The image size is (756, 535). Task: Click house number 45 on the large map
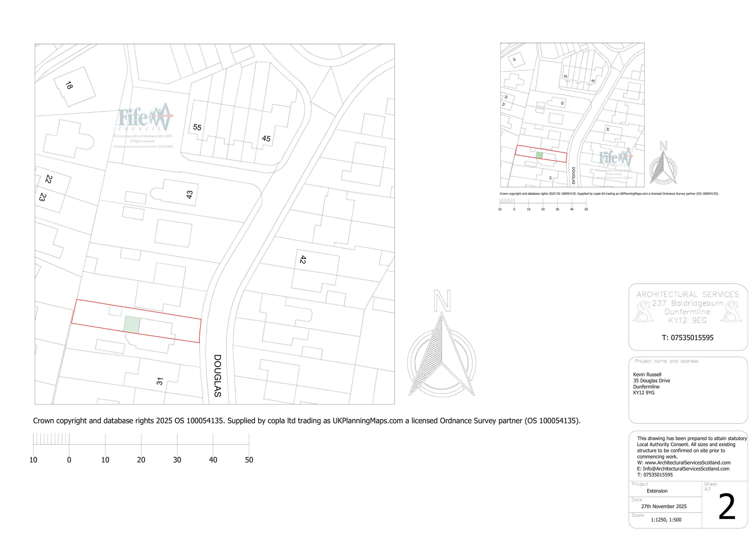tap(266, 138)
